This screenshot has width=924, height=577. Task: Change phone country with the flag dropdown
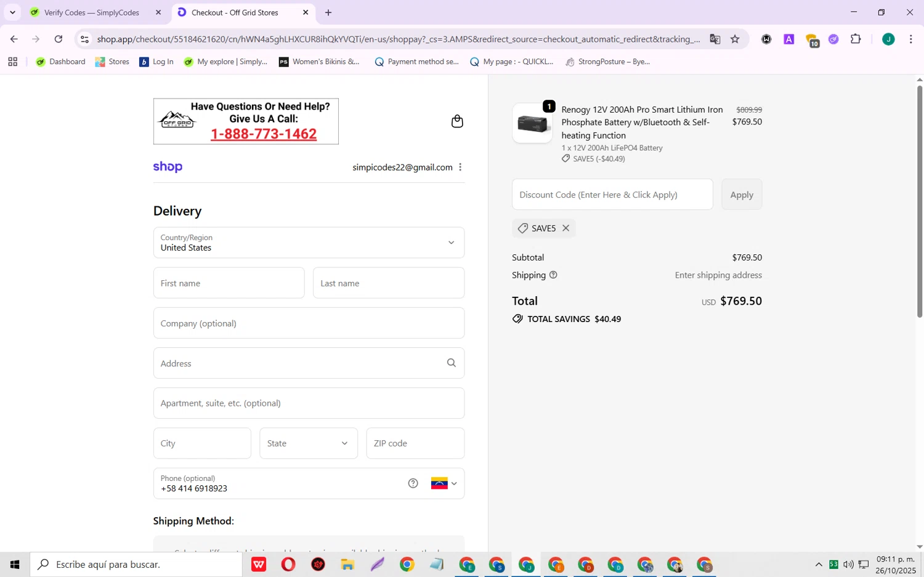pos(444,483)
